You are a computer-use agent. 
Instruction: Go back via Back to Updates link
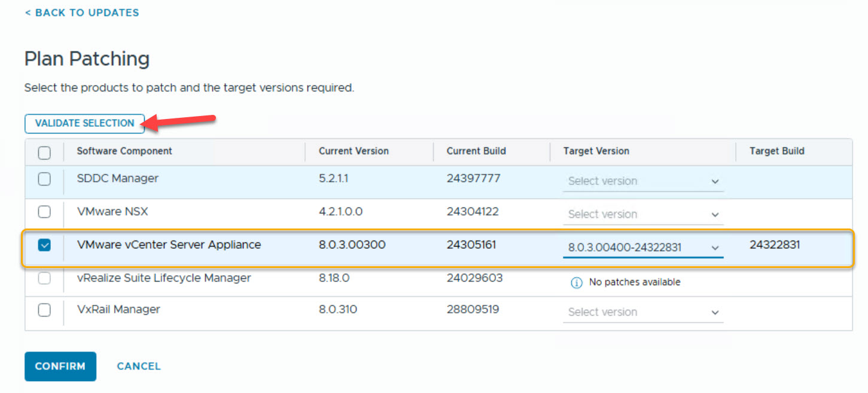click(x=82, y=13)
